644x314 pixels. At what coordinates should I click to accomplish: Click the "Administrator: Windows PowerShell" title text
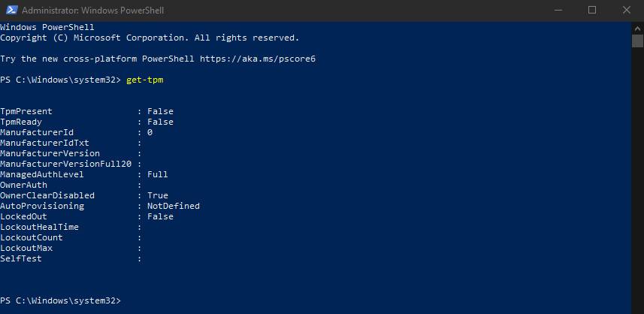[93, 11]
